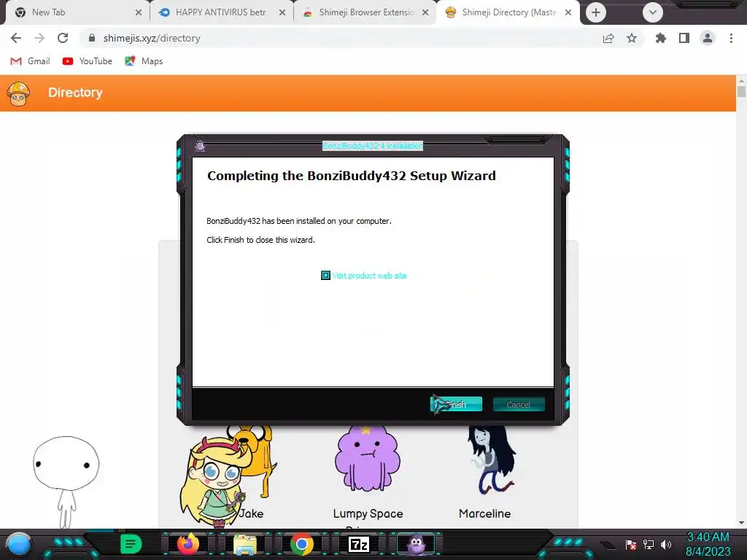Viewport: 747px width, 560px height.
Task: Open File Explorer from the taskbar
Action: point(245,545)
